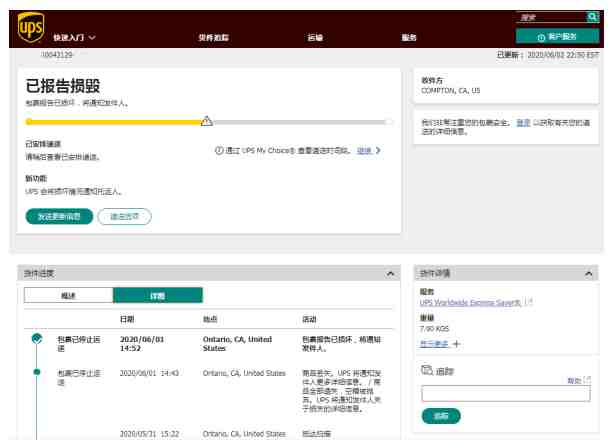Screen dimensions: 612x440
Task: Click the timeline dot for 14:40 entry
Action: (x=37, y=372)
